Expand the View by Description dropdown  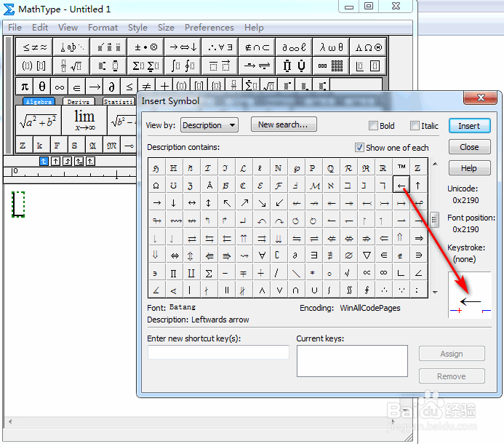pos(209,125)
